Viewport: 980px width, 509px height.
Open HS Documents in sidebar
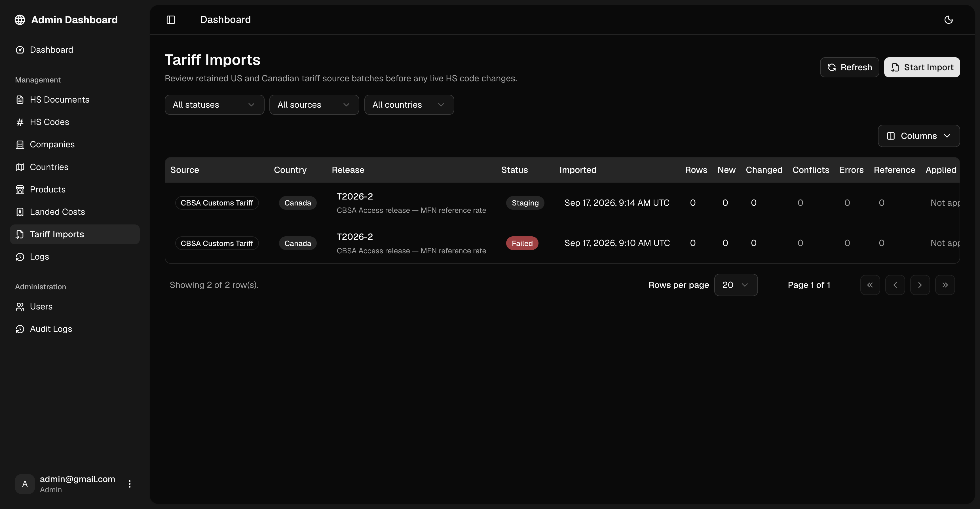point(75,99)
